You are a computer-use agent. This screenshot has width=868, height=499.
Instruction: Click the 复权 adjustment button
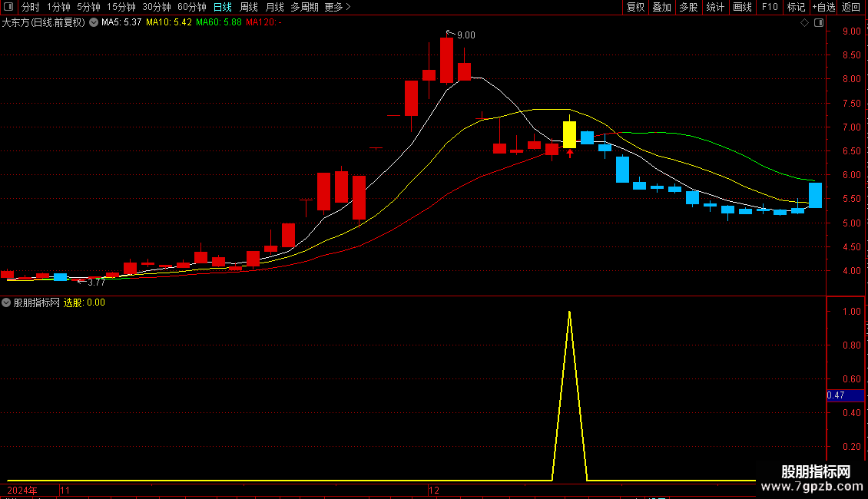(635, 7)
